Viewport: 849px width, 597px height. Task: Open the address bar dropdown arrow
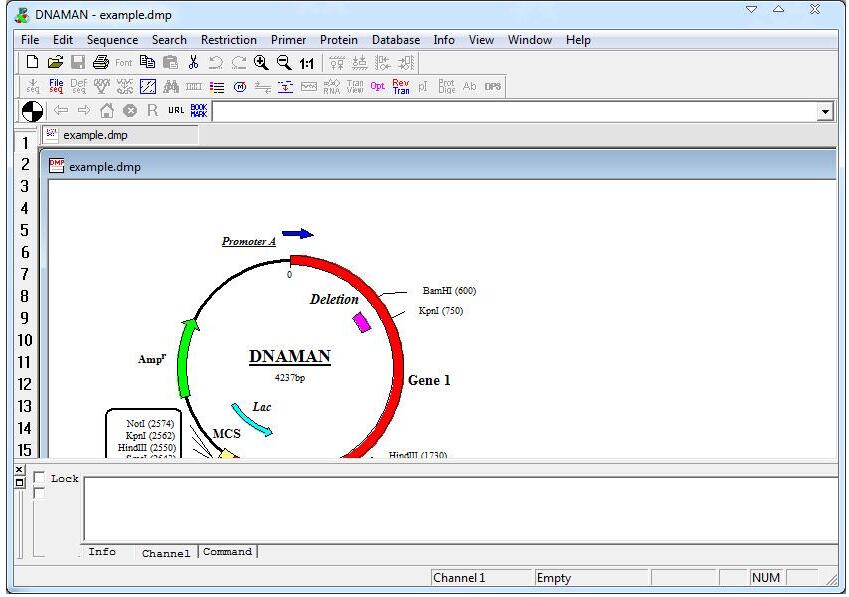coord(825,112)
